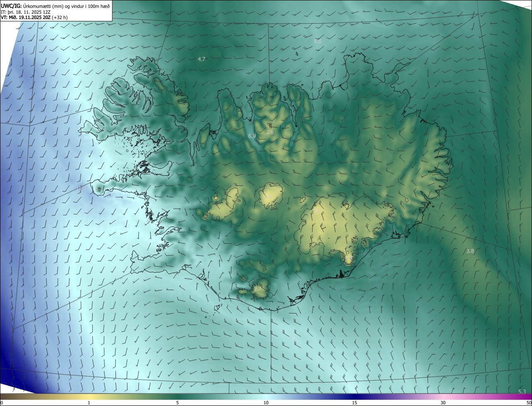Click the 3.8 value label on the map

pos(470,251)
